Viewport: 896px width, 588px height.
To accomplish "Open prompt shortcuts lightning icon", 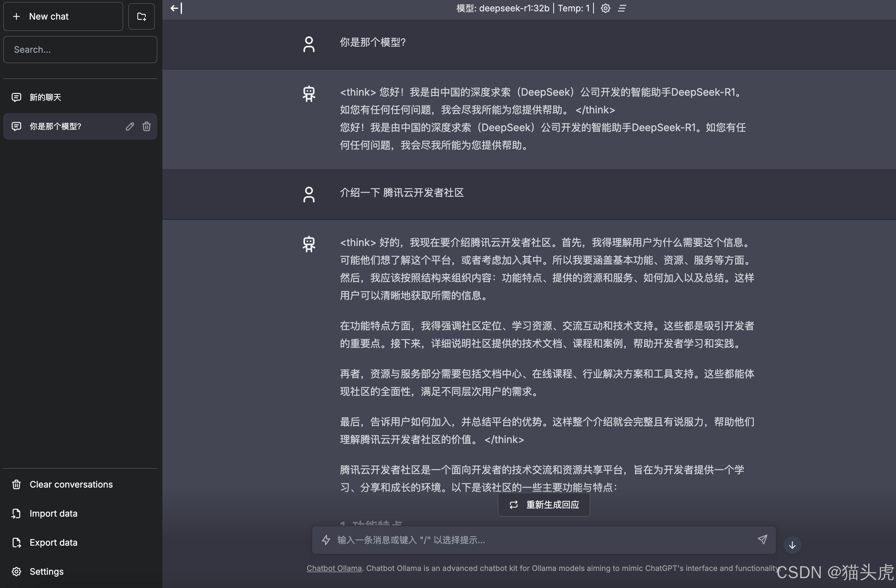I will pos(326,540).
